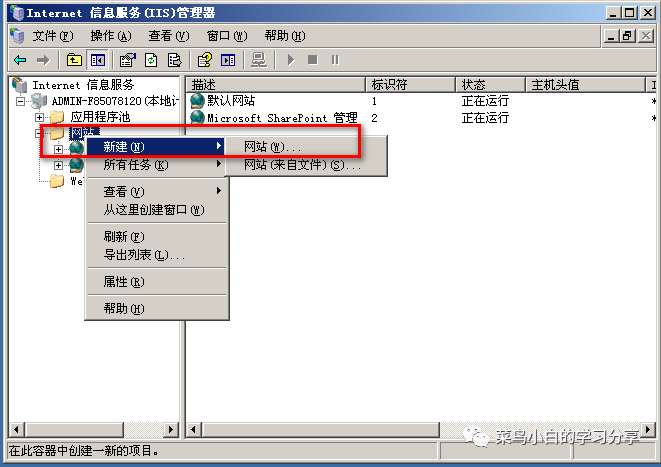Click the Up one level folder icon
This screenshot has height=467, width=661.
tap(74, 60)
